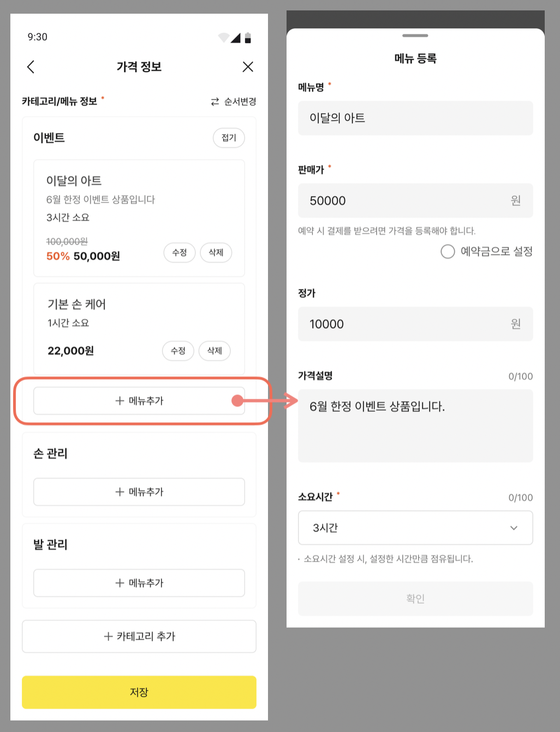Tap the bottom sheet drag handle
Image resolution: width=560 pixels, height=732 pixels.
pyautogui.click(x=415, y=36)
